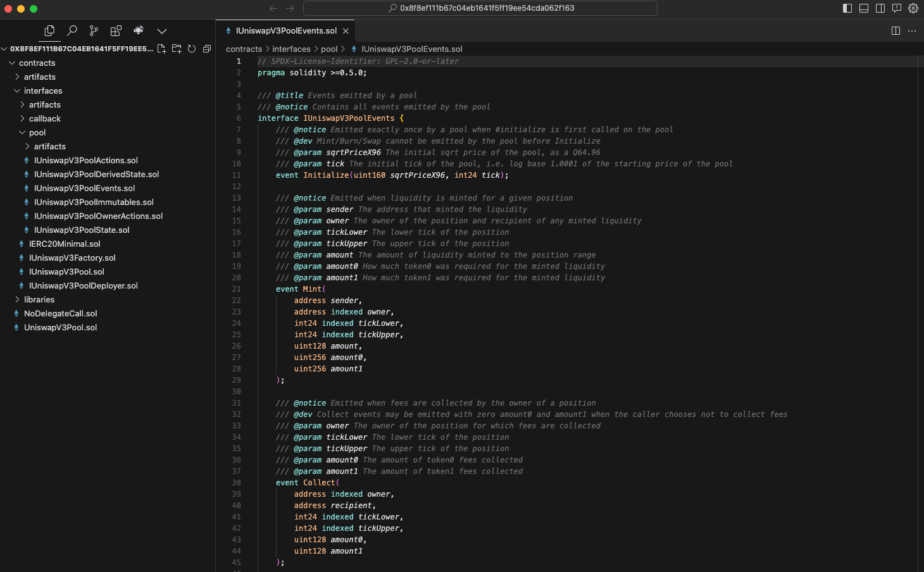Image resolution: width=924 pixels, height=572 pixels.
Task: Open IUniswapV3PoolDerivedState.sol file
Action: [96, 174]
